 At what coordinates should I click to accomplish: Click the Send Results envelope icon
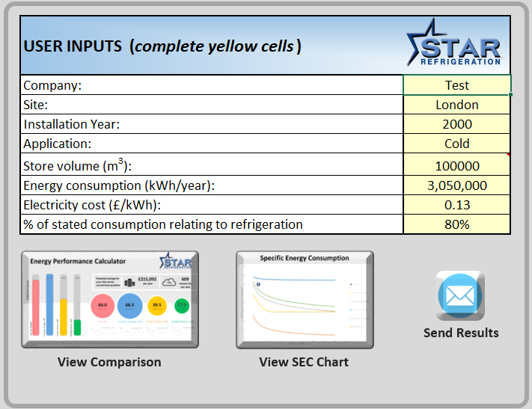[460, 295]
